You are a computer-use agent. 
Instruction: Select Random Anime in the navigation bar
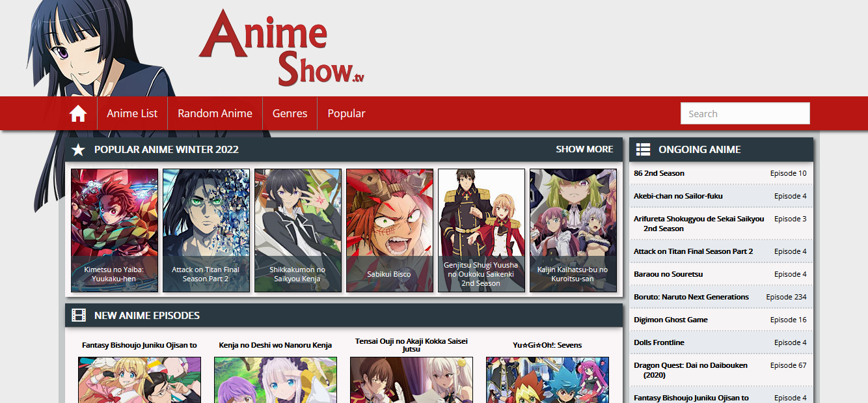tap(215, 113)
